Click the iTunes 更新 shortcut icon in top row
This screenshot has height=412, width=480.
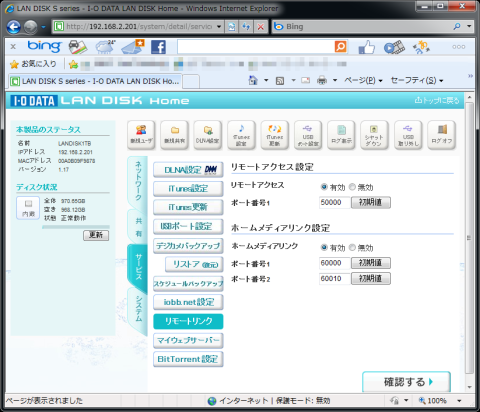tap(275, 135)
